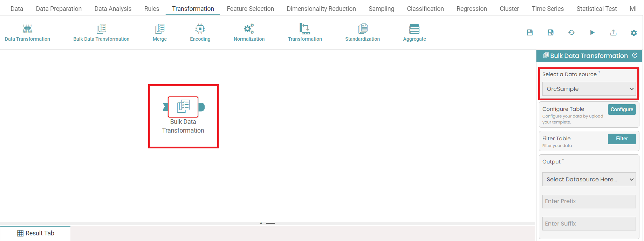Open the Output datasource dropdown
644x241 pixels.
(589, 179)
